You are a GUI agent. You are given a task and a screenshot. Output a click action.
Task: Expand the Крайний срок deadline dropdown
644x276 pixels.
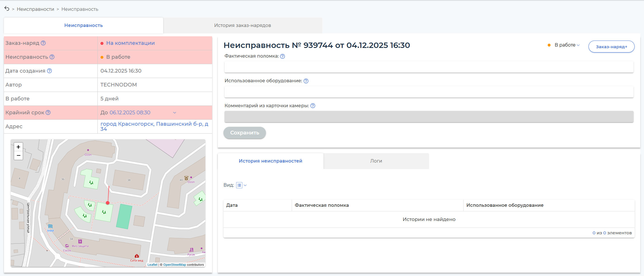tap(174, 113)
